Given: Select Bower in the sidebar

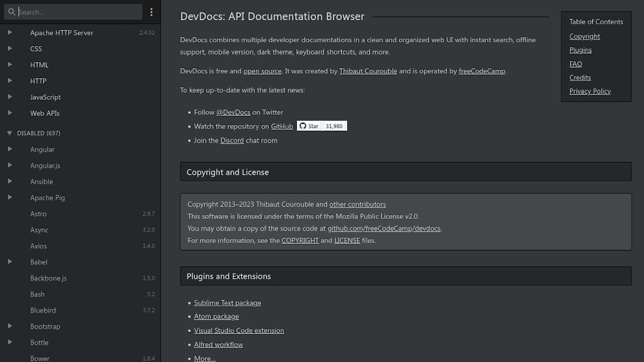Looking at the screenshot, I should 80,357.
